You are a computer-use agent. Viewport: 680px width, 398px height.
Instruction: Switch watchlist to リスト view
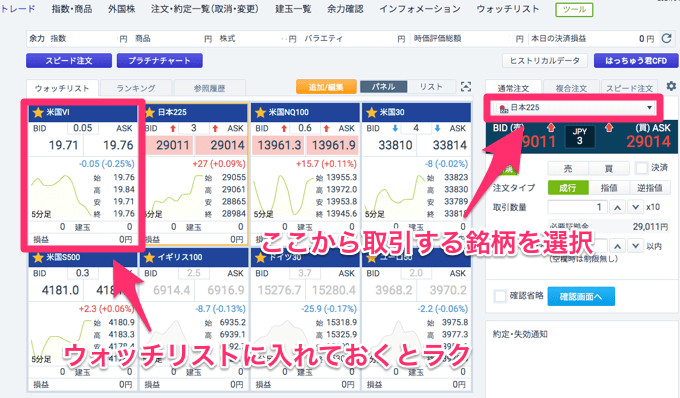431,87
